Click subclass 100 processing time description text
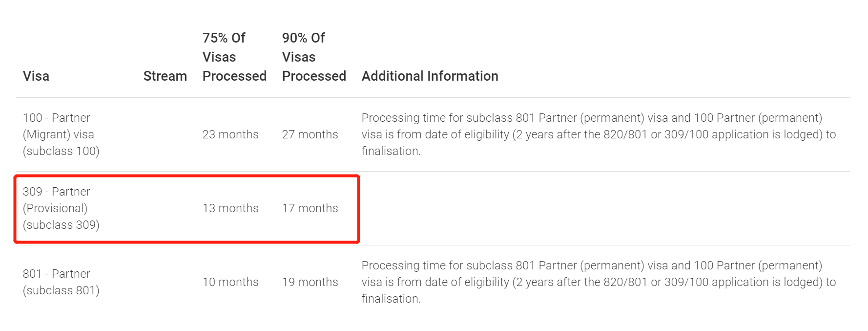This screenshot has width=868, height=331. coord(599,134)
